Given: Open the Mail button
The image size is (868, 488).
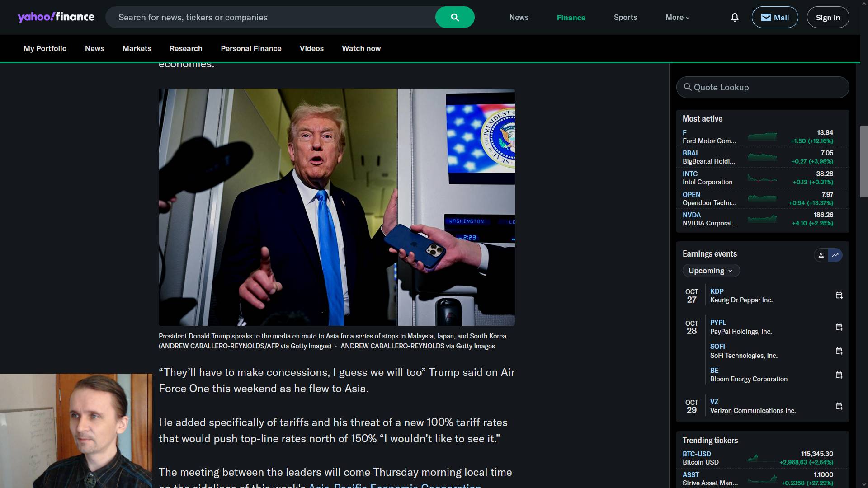Looking at the screenshot, I should click(774, 17).
